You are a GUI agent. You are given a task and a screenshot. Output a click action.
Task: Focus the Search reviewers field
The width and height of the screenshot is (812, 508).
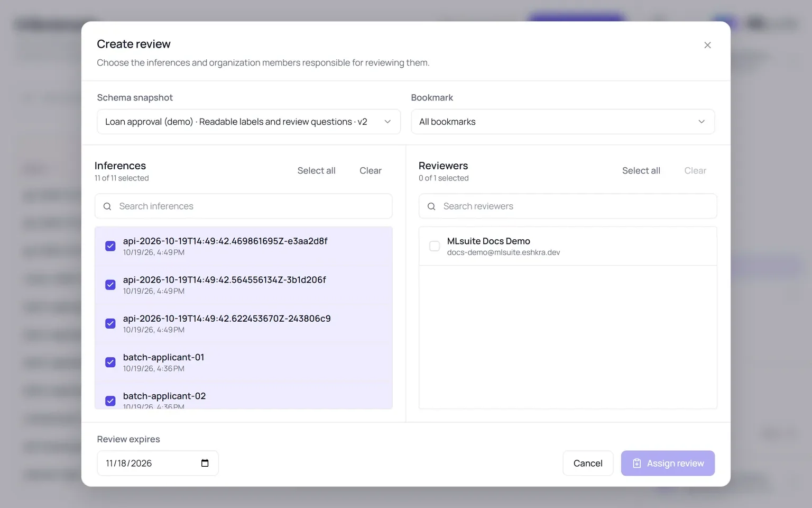tap(568, 206)
